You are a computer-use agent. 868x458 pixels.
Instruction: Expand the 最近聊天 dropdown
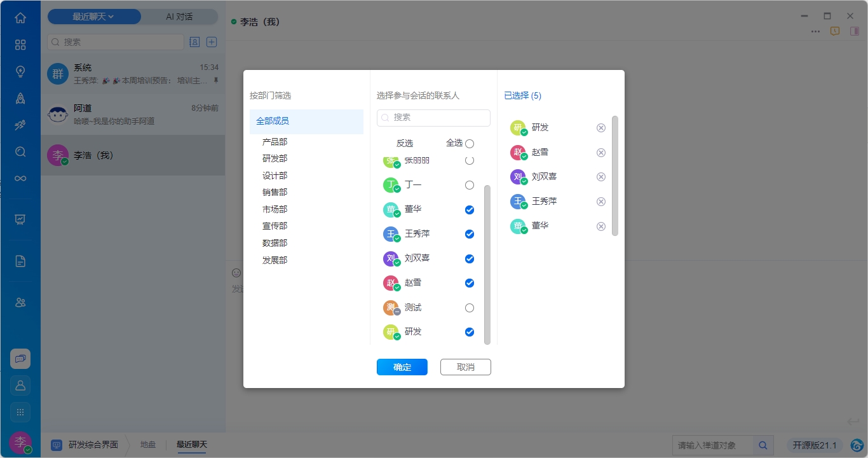(x=94, y=17)
